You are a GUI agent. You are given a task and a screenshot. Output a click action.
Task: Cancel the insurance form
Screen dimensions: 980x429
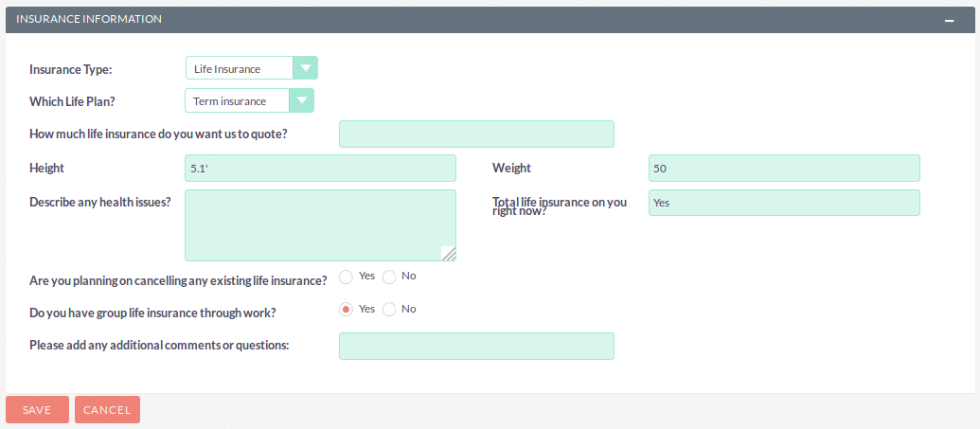pos(107,410)
